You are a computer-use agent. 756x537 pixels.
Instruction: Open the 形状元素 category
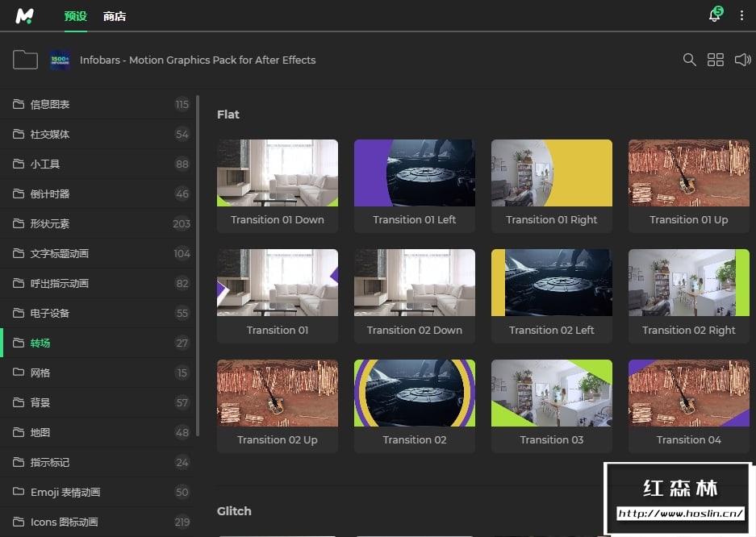[98, 224]
